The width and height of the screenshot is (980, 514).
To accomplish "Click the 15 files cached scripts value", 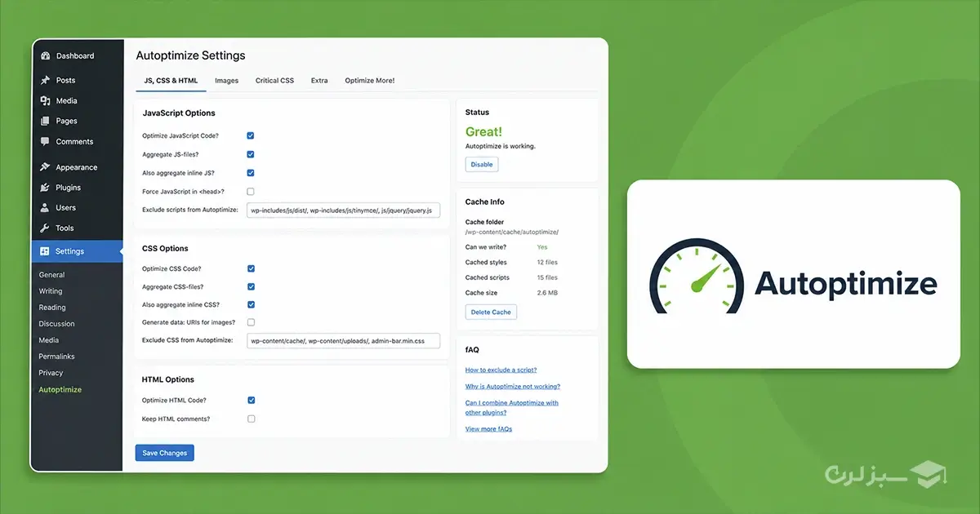I will pos(547,277).
